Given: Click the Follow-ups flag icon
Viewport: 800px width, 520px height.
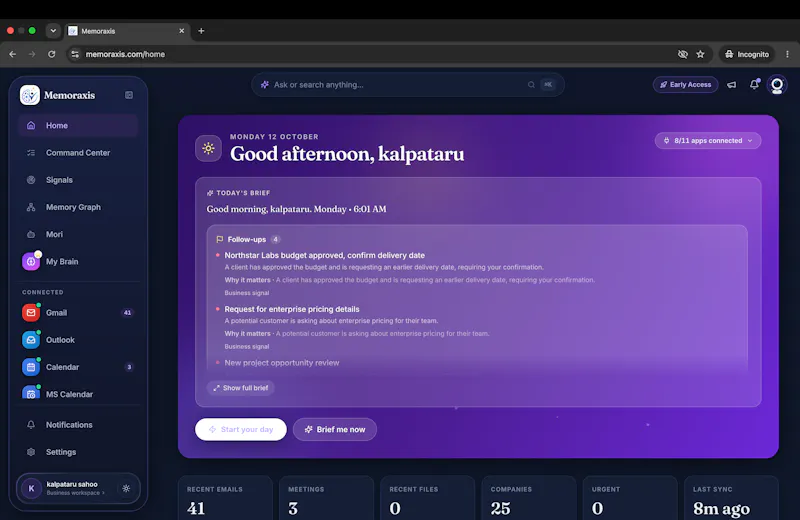Looking at the screenshot, I should [220, 239].
